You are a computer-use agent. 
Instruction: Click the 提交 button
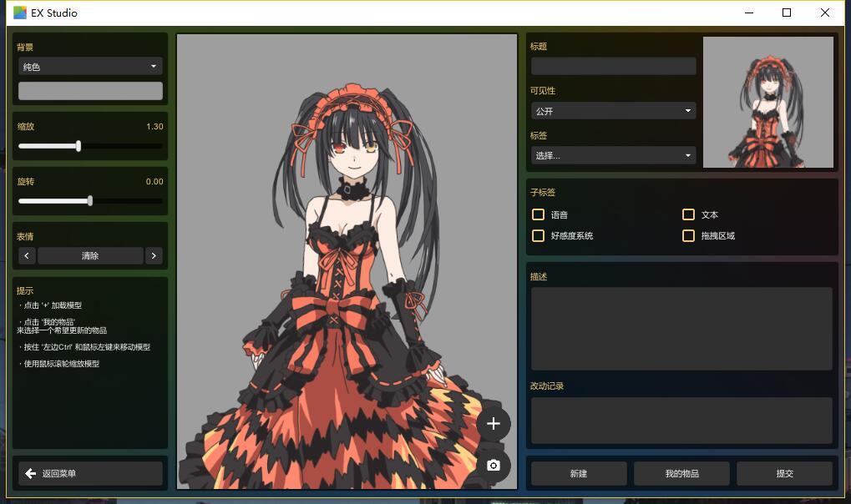[x=784, y=474]
